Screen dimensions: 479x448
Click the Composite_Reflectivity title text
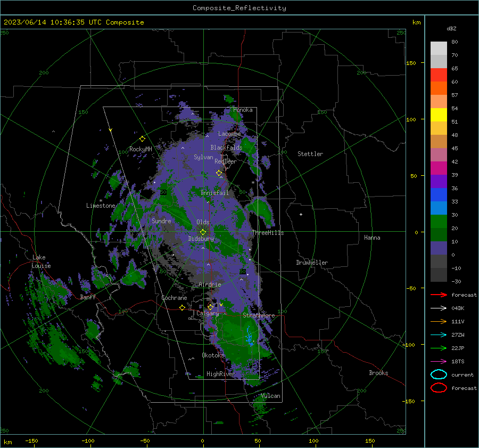(x=240, y=8)
